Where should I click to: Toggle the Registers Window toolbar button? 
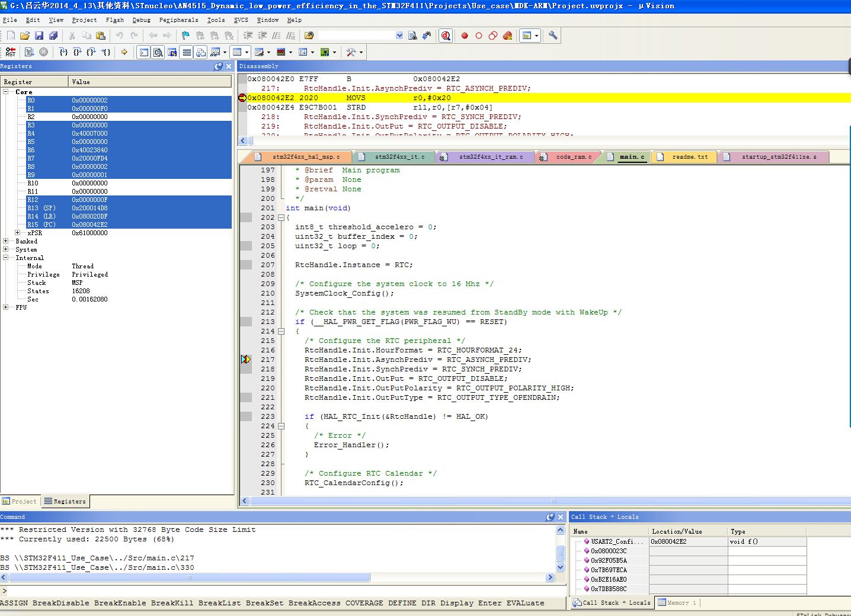tap(187, 52)
